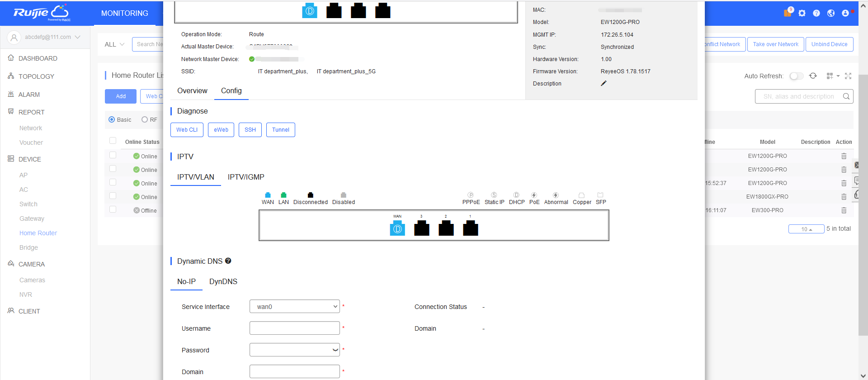Select the DynDNS tab

click(x=223, y=282)
